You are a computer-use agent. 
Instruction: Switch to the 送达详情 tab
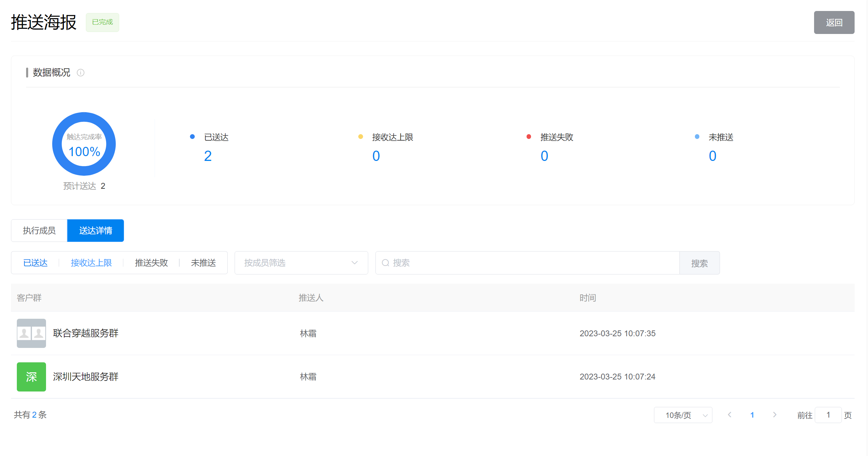click(95, 231)
